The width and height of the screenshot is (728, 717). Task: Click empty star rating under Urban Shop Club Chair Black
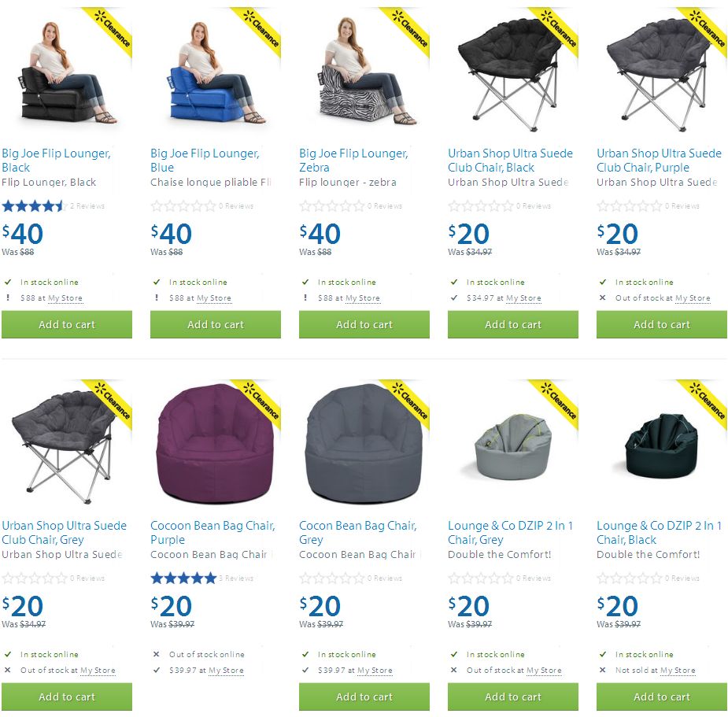(481, 205)
